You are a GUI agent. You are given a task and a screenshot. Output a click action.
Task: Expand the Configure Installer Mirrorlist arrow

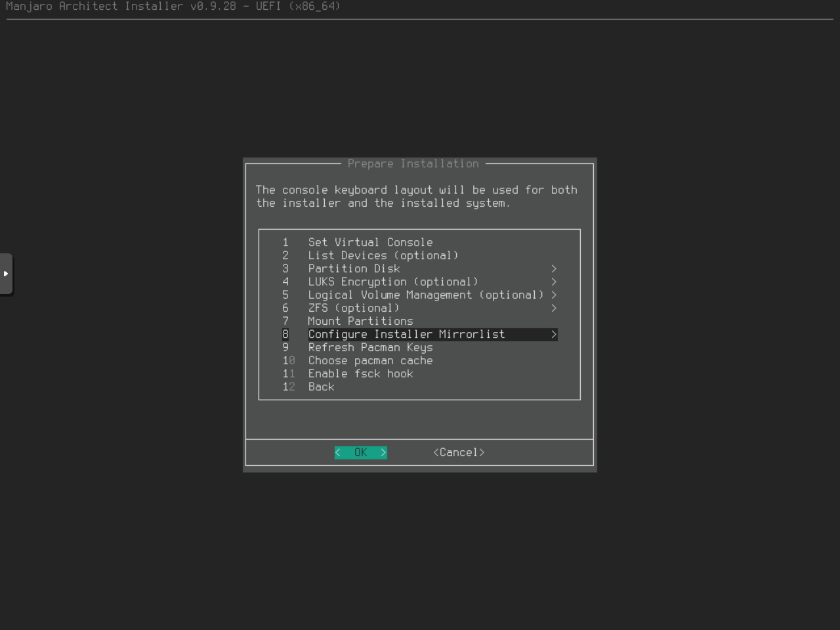point(554,334)
